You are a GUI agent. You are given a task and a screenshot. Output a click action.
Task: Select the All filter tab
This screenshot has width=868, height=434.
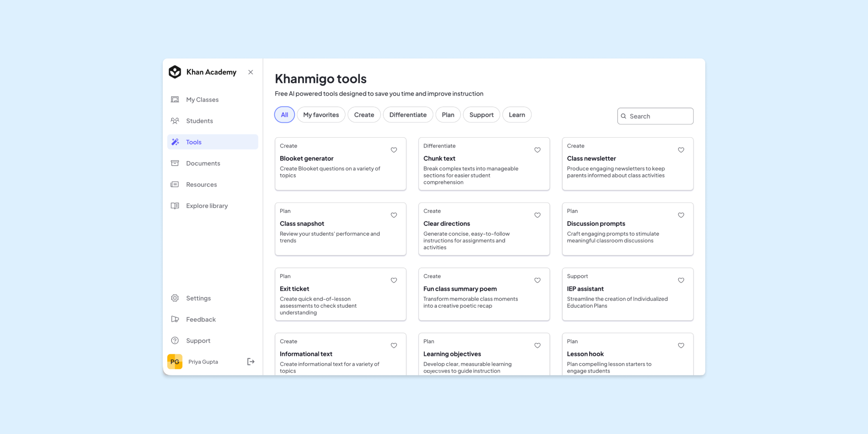[x=284, y=115]
